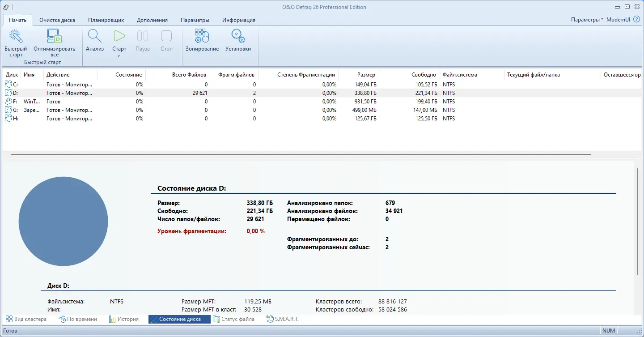This screenshot has height=337, width=644.
Task: Sort by Степень Фрагментации column header
Action: point(305,75)
